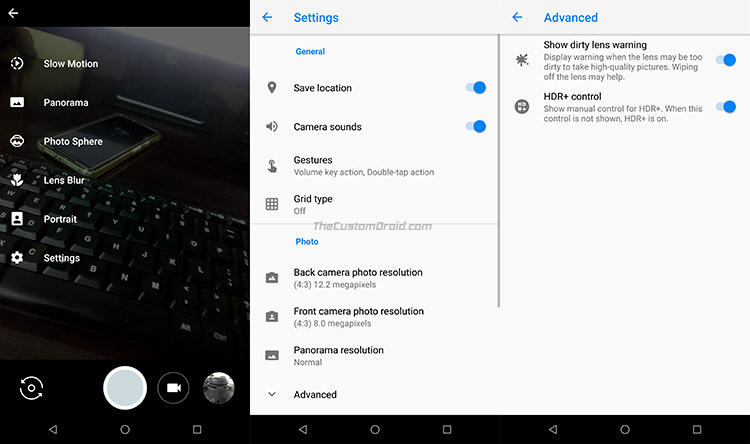Tap the Slow Motion mode icon
This screenshot has height=444, width=750.
tap(17, 63)
